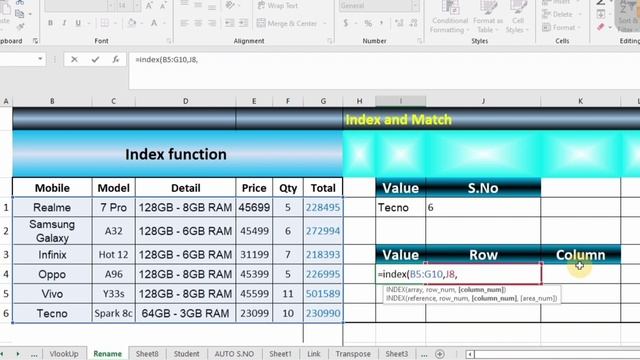Screen dimensions: 640x360
Task: Select the Rename sheet tab
Action: pyautogui.click(x=107, y=353)
